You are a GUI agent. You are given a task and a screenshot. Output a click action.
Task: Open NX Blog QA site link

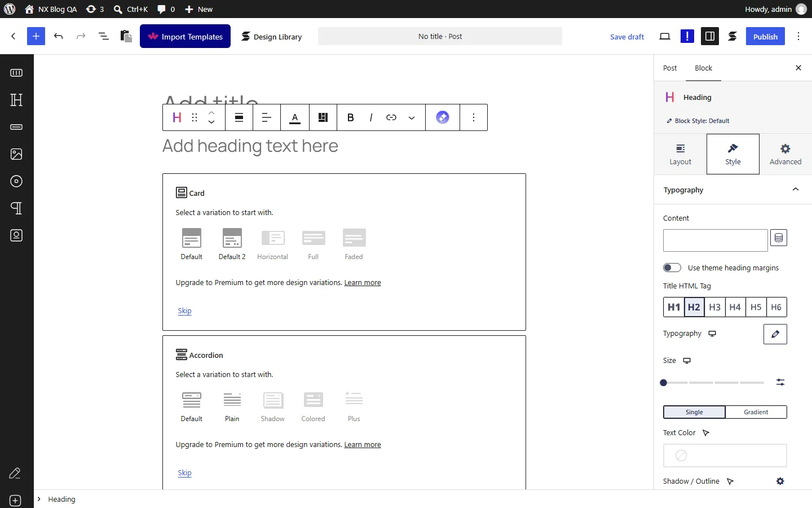[x=51, y=9]
